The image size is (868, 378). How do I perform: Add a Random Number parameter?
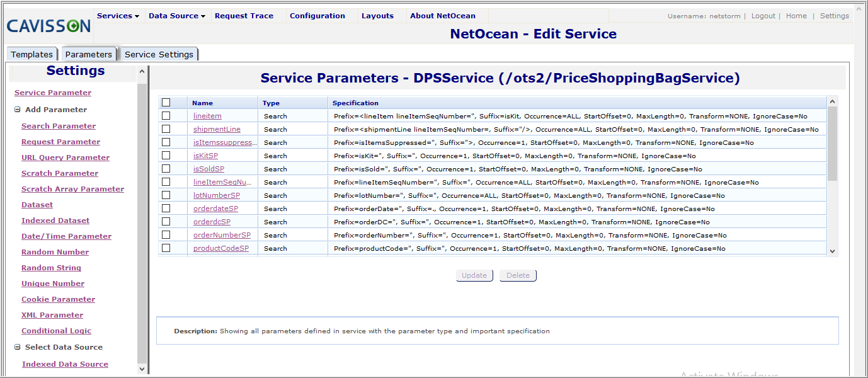(x=55, y=252)
